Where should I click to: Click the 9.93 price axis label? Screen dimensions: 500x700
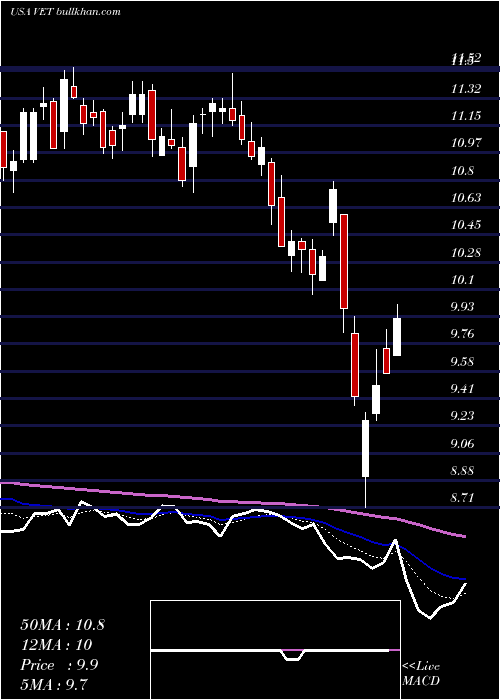click(464, 307)
